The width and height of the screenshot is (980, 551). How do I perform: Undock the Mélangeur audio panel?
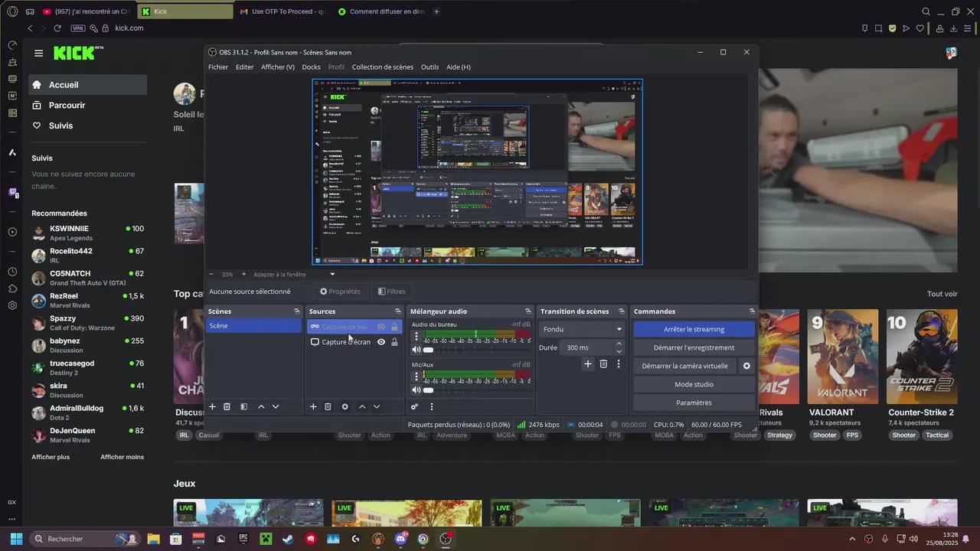pyautogui.click(x=528, y=311)
